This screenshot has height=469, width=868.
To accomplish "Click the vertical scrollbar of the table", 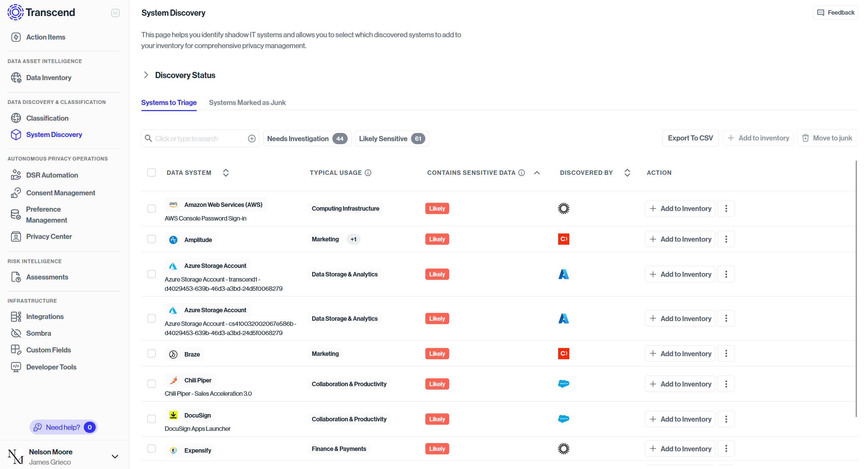I will pos(856,288).
